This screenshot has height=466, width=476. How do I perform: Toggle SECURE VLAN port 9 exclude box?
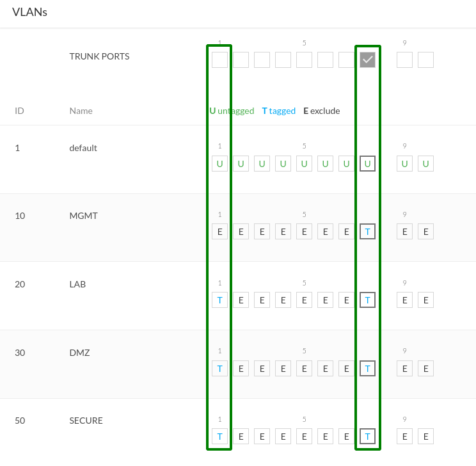tap(404, 437)
